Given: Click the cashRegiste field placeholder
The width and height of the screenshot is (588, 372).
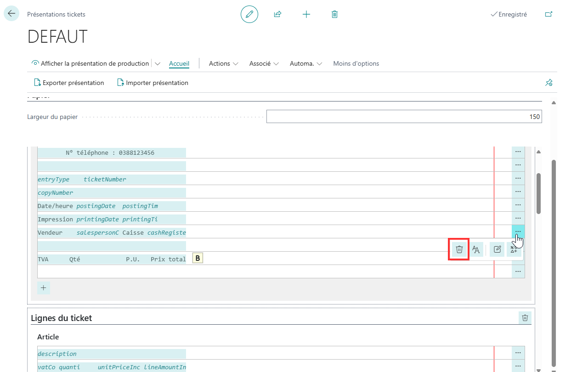Looking at the screenshot, I should 167,232.
